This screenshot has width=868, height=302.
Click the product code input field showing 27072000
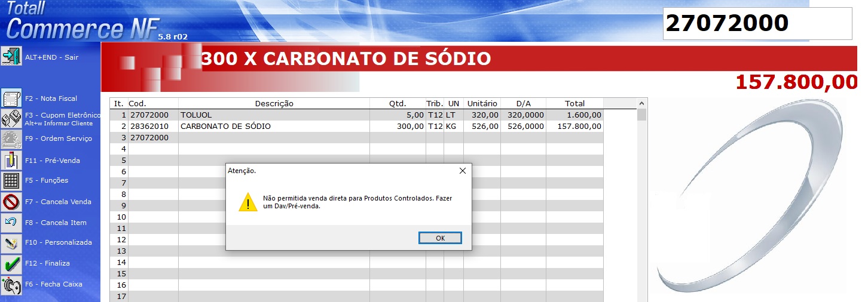(757, 24)
